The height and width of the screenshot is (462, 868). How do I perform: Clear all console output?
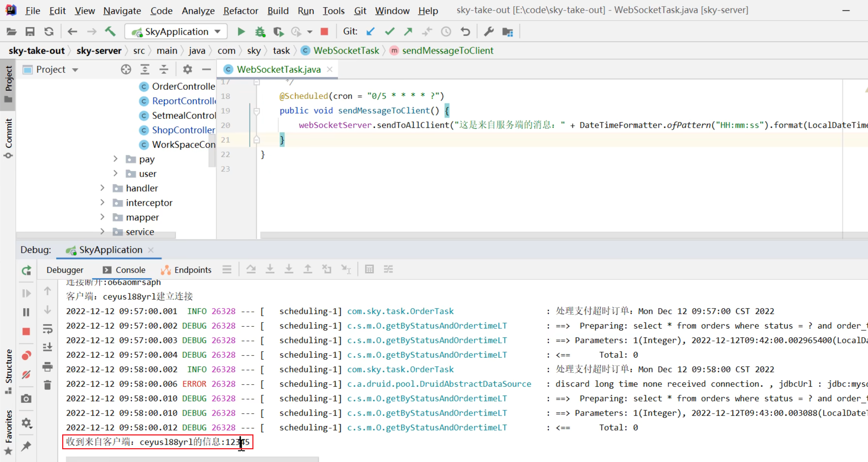[48, 385]
